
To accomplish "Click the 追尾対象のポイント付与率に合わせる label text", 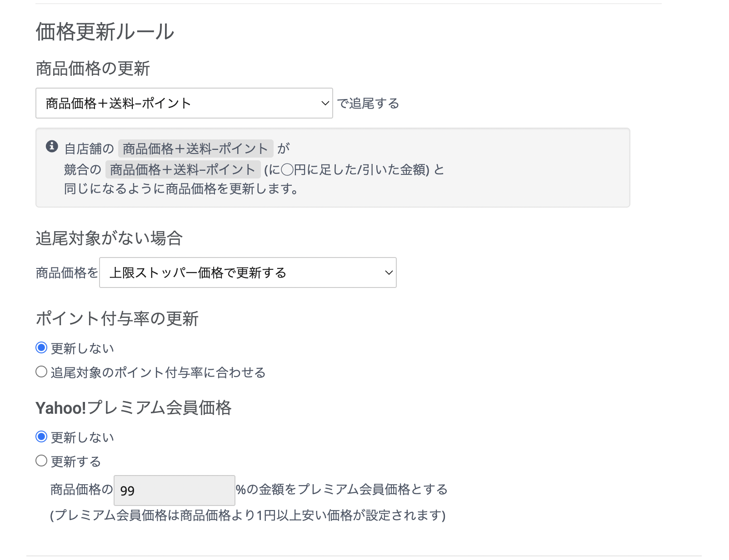I will click(x=158, y=373).
